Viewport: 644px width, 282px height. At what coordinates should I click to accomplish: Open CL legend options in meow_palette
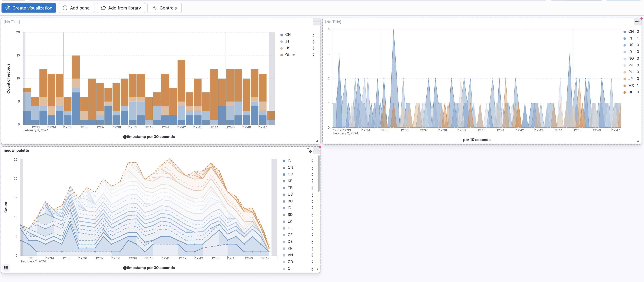pos(312,229)
